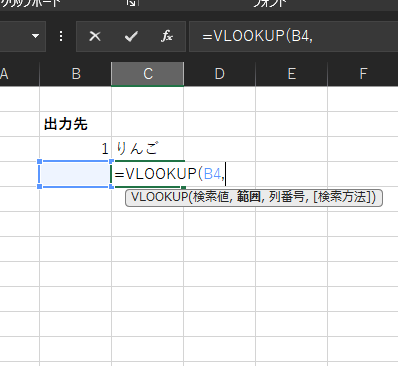The image size is (398, 366).
Task: Click the 出力先 header cell
Action: (x=76, y=124)
